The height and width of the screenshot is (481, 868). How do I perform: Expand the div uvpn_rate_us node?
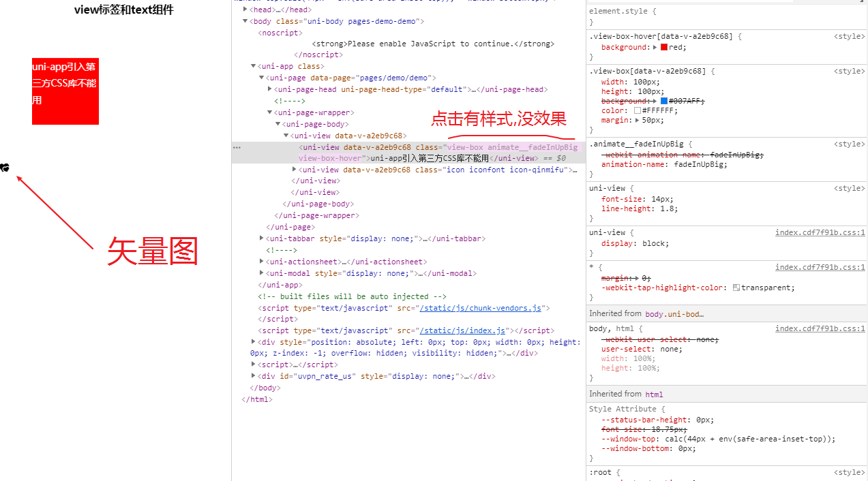[254, 376]
